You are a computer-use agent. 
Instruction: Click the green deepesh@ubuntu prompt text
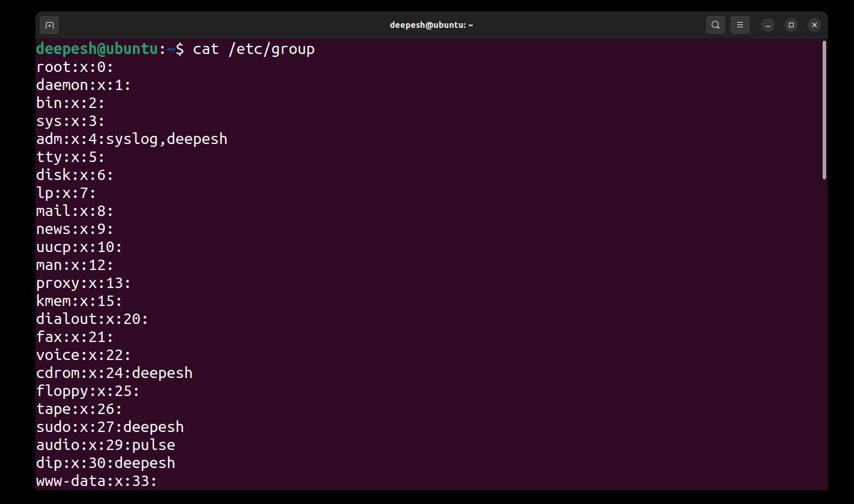click(96, 49)
